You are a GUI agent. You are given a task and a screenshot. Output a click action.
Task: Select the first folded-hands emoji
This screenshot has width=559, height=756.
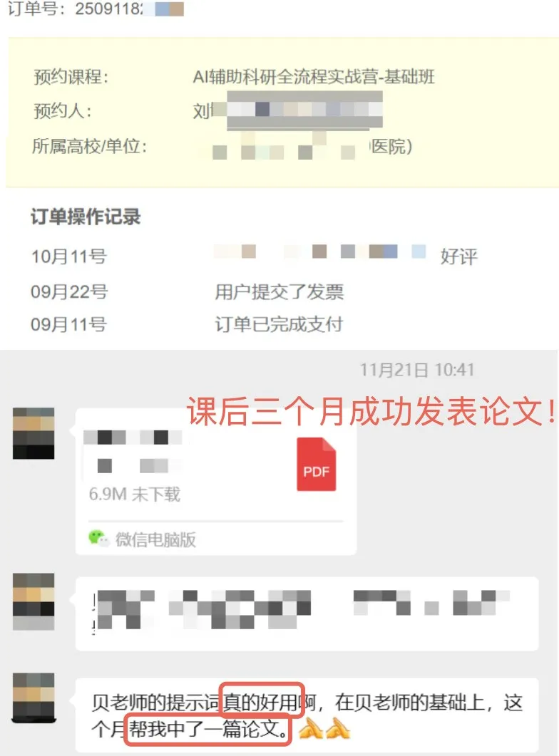point(311,728)
